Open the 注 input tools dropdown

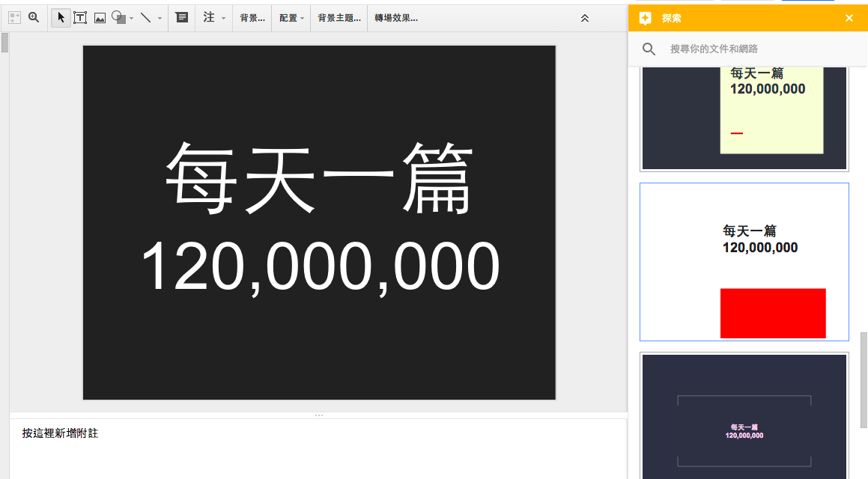214,18
